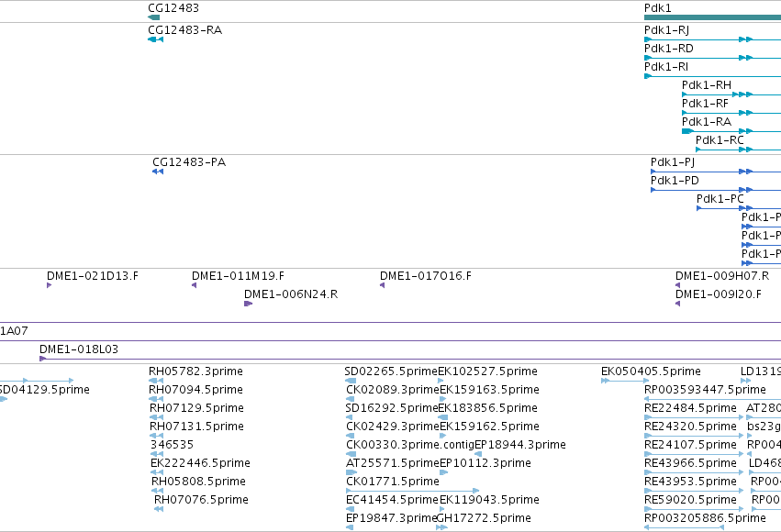Click the EC41454.5prime EST label

[x=392, y=500]
